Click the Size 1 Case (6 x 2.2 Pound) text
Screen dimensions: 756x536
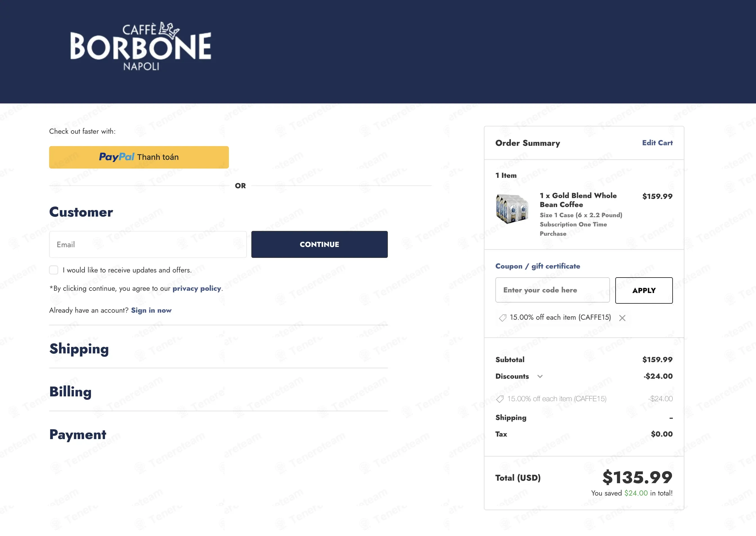pyautogui.click(x=581, y=215)
